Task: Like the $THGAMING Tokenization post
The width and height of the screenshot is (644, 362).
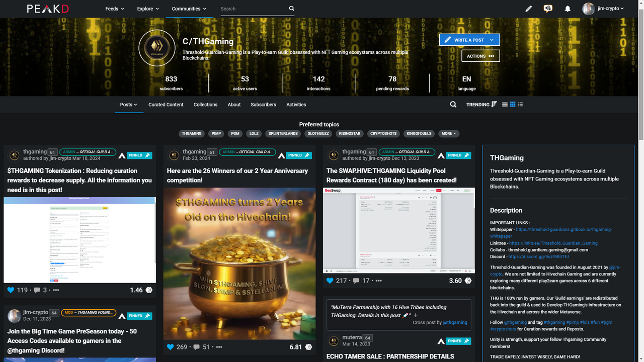Action: 11,290
